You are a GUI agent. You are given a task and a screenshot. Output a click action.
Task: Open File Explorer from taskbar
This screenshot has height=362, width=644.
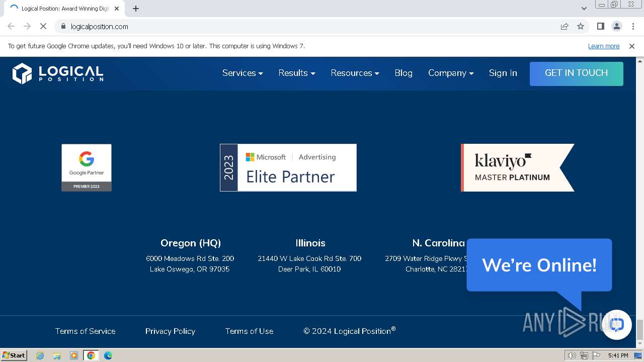point(57,355)
